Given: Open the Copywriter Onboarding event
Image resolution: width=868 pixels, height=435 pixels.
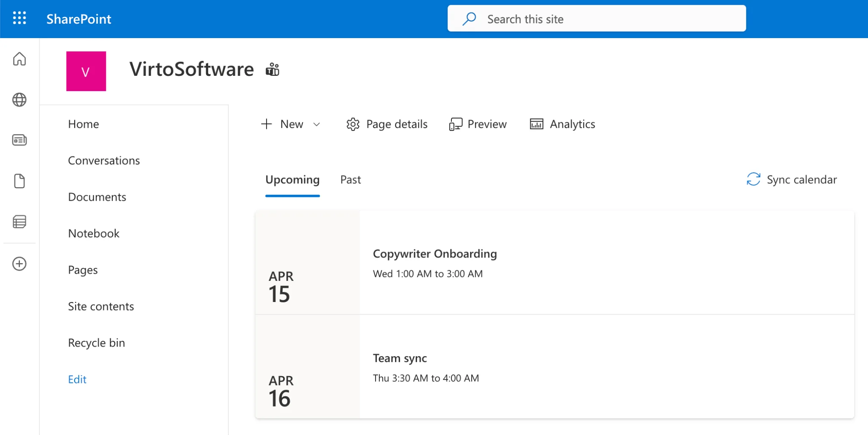Looking at the screenshot, I should tap(435, 254).
